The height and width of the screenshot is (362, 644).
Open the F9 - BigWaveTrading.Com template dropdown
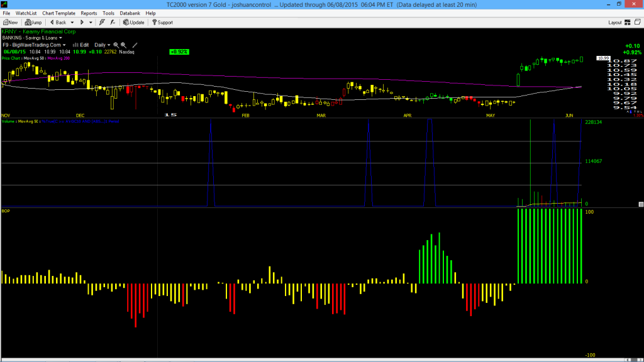(x=34, y=45)
